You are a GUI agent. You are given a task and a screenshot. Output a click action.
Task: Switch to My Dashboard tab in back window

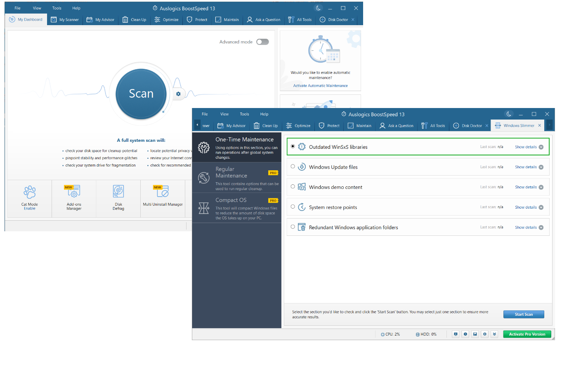(26, 19)
